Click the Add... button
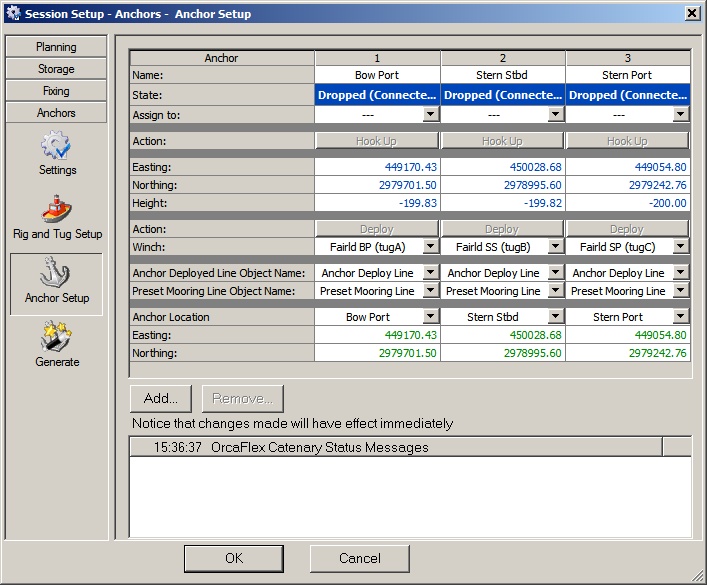 pyautogui.click(x=161, y=398)
